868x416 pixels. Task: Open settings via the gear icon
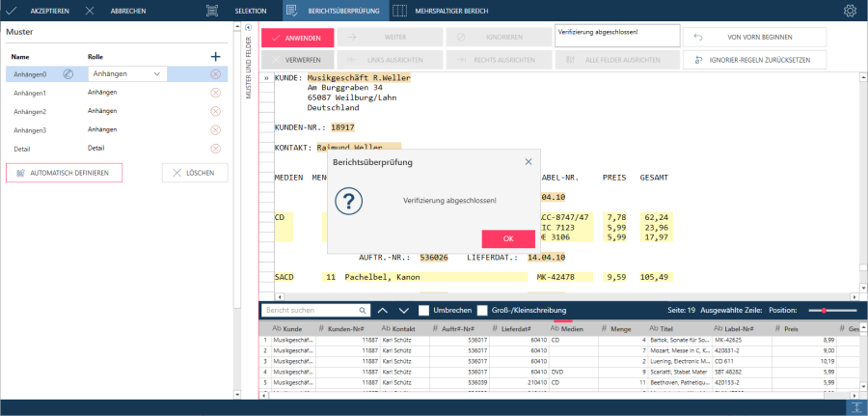(x=850, y=11)
